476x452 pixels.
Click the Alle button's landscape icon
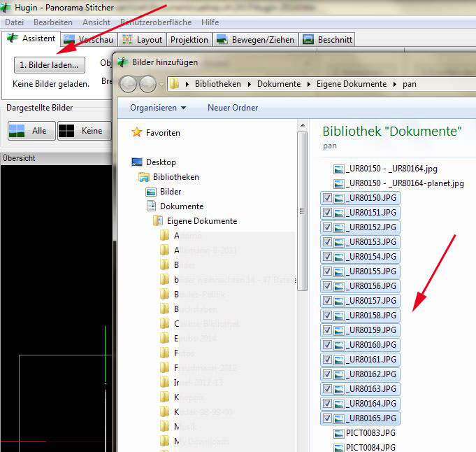click(17, 131)
